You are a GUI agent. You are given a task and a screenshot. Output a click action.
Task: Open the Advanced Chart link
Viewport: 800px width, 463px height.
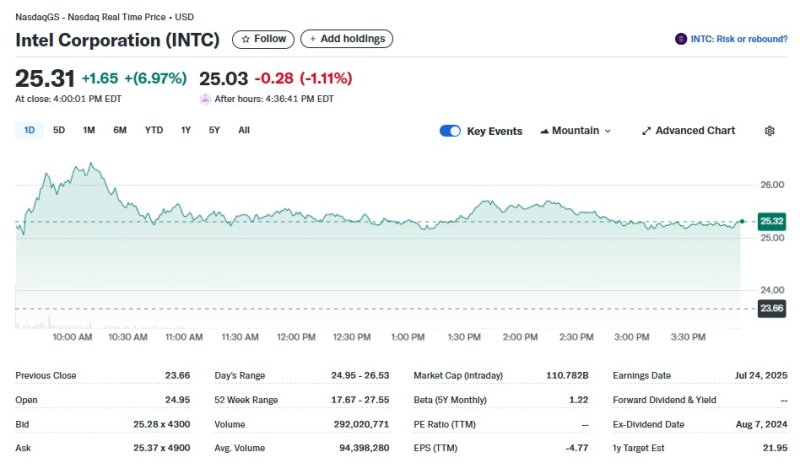pos(695,131)
